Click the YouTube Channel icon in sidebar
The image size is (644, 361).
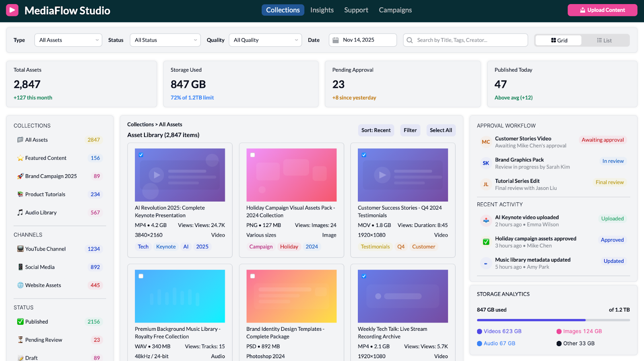tap(20, 249)
